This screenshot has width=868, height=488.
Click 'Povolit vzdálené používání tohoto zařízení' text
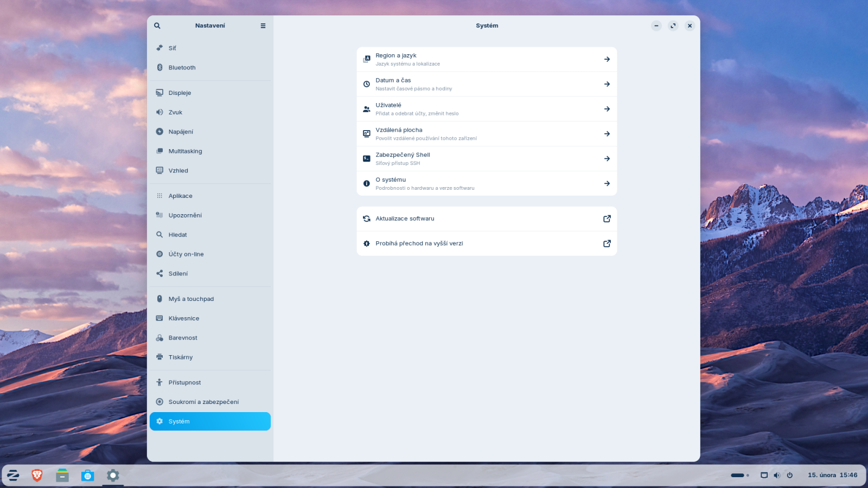point(426,138)
